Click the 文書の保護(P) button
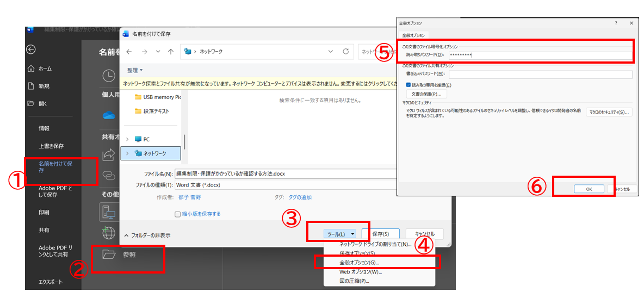The width and height of the screenshot is (644, 304). point(426,94)
